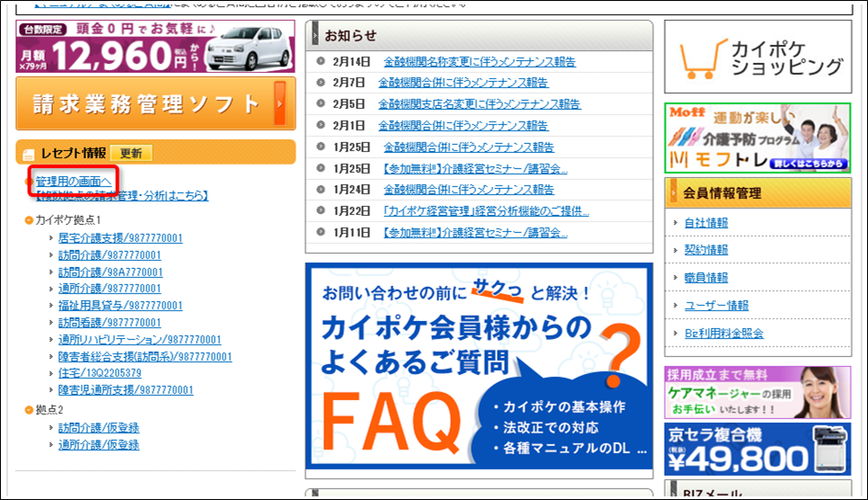868x500 pixels.
Task: Open 通所介護/仮登録 link under 拠点2
Action: 99,444
